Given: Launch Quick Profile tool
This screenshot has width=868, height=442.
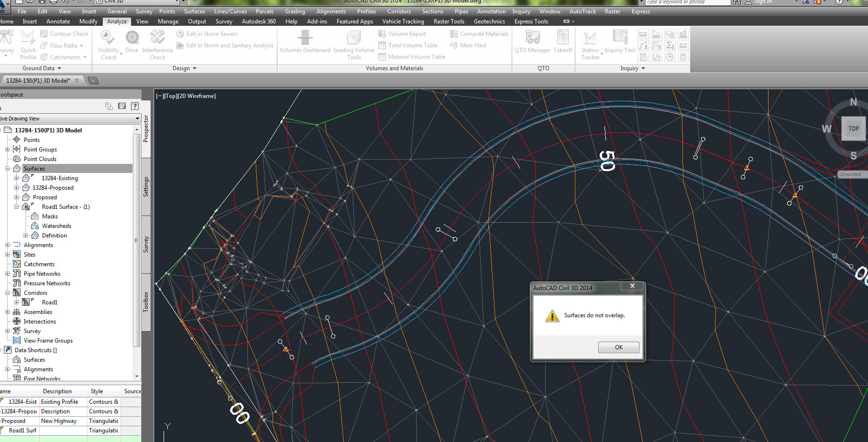Looking at the screenshot, I should point(28,45).
